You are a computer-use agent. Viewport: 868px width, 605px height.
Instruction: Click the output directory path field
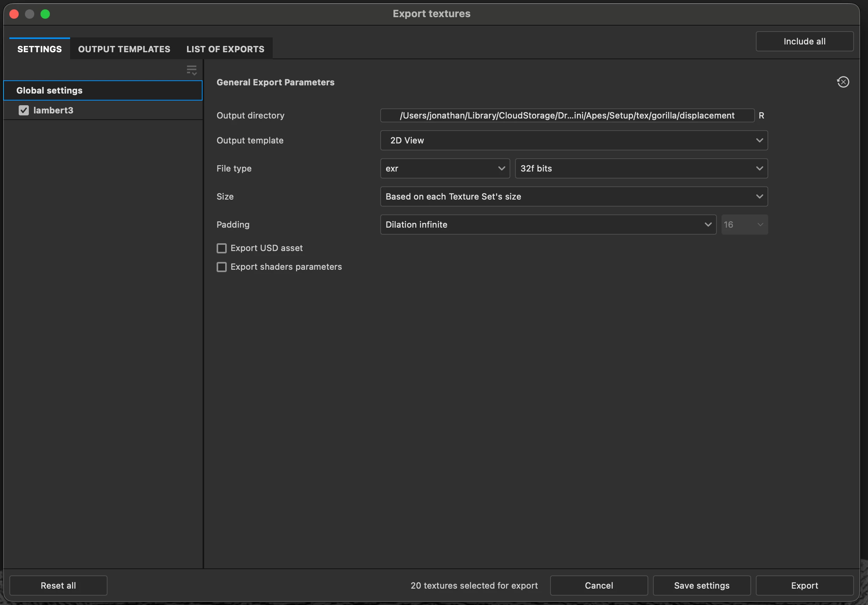(567, 115)
